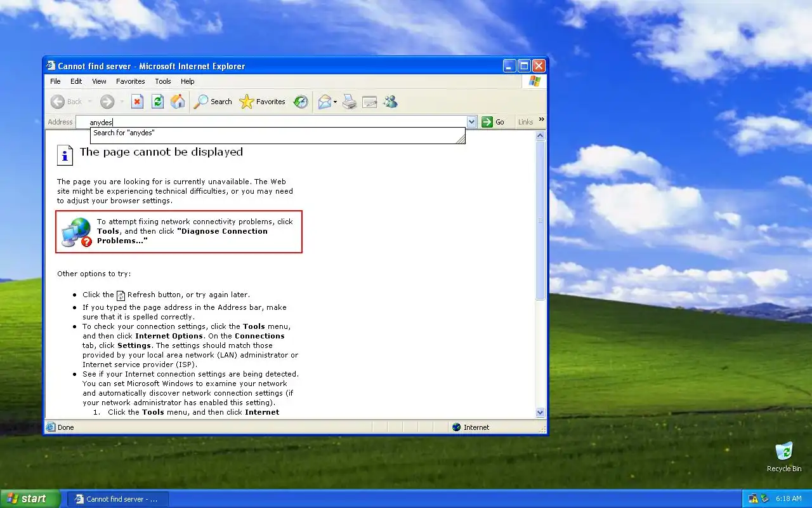Print the page using printer icon
Viewport: 812px width, 508px height.
click(x=350, y=102)
